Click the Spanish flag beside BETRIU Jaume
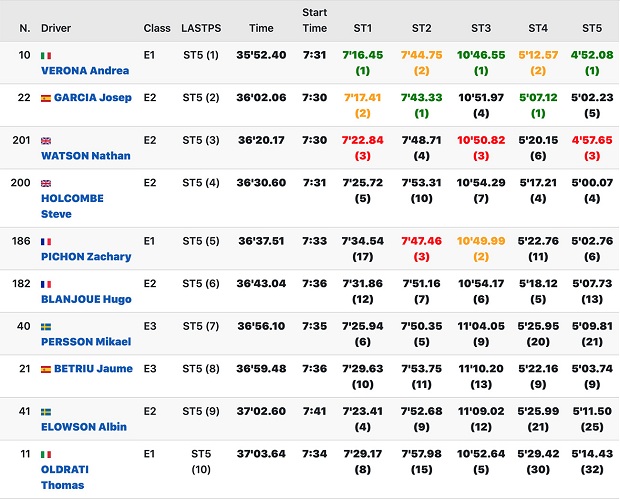This screenshot has height=499, width=620. pos(46,369)
